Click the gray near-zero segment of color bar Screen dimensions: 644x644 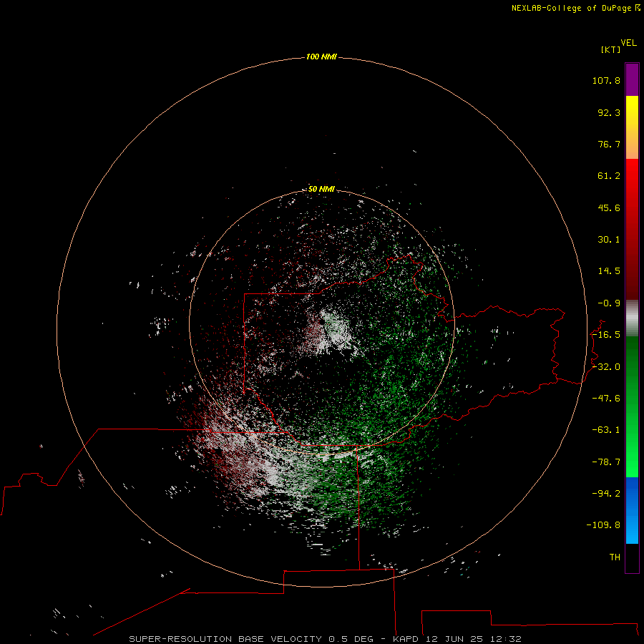[x=632, y=318]
